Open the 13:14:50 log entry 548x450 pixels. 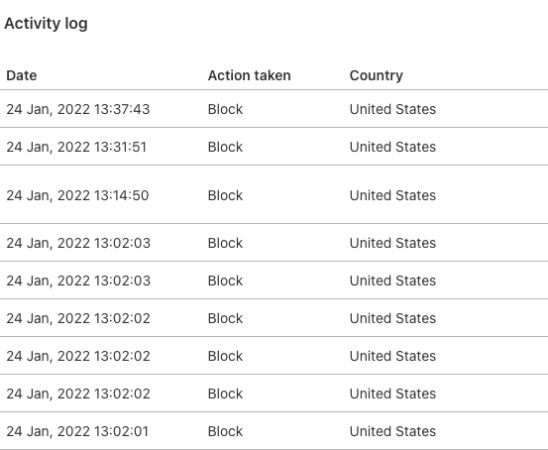click(274, 195)
